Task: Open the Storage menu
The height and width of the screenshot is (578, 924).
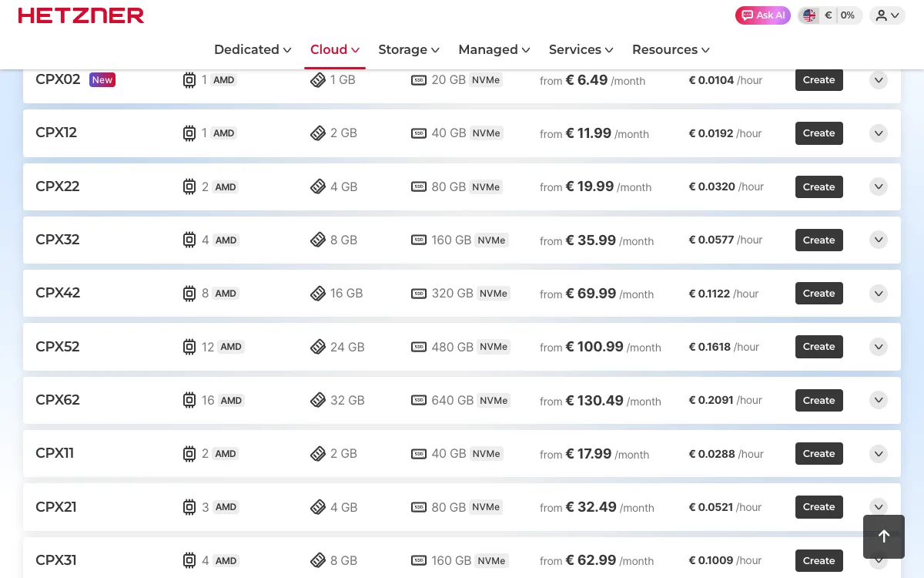Action: (409, 49)
